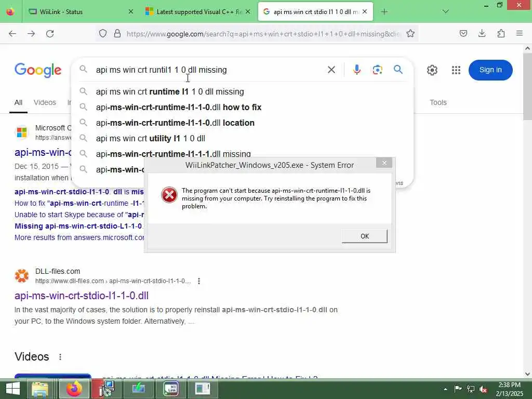
Task: Sign in to Google
Action: (x=490, y=70)
